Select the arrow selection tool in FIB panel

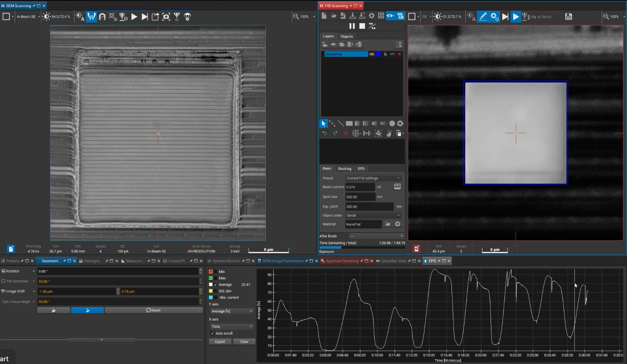pyautogui.click(x=323, y=123)
